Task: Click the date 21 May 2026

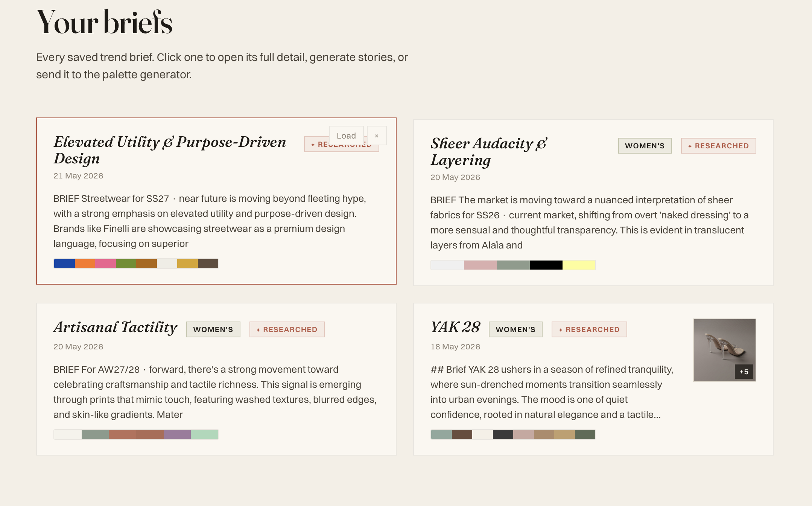Action: [78, 176]
